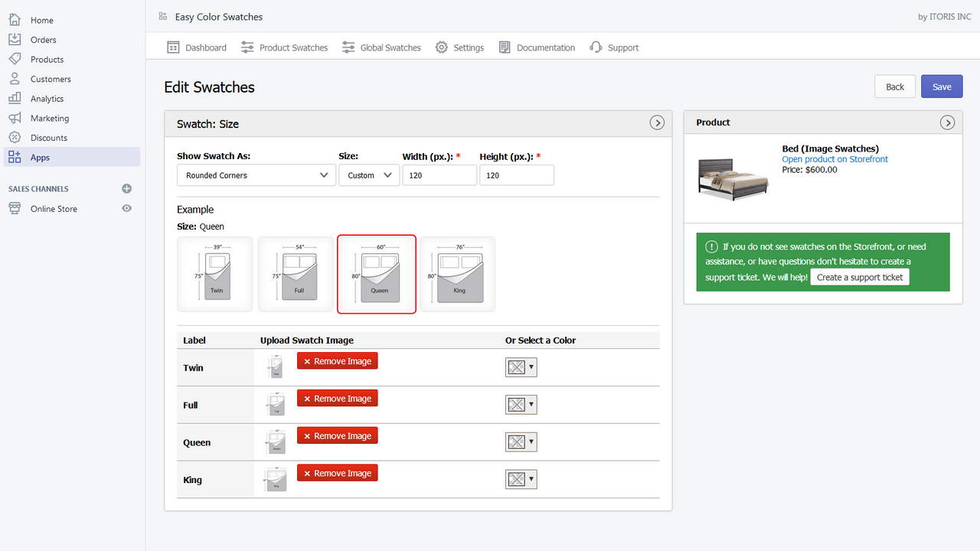
Task: Collapse the Swatch: Size panel
Action: pos(657,122)
